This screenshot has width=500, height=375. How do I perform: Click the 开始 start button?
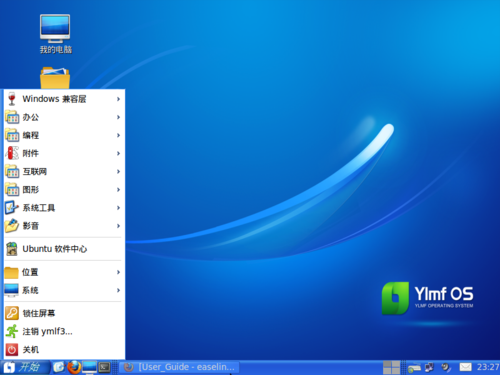pyautogui.click(x=25, y=367)
